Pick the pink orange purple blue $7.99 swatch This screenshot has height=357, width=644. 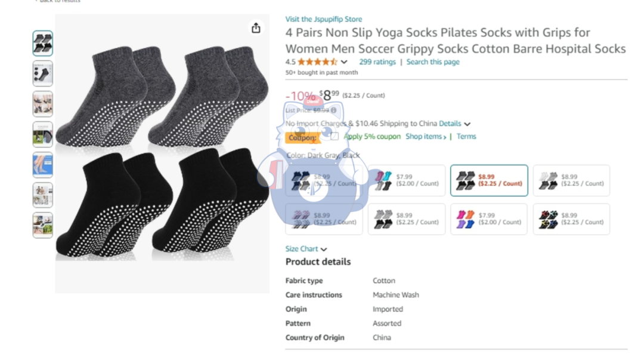click(488, 219)
